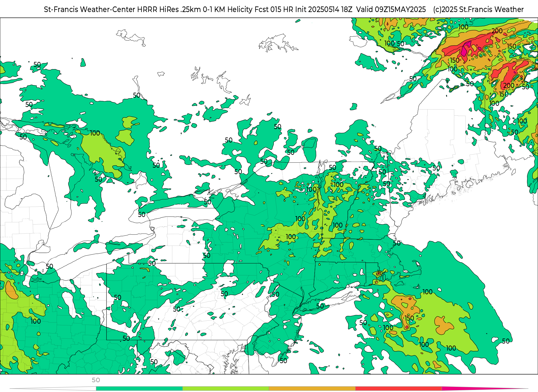The height and width of the screenshot is (392, 538).
Task: Click the 'St-Francis Weather-Center' title text
Action: [x=89, y=10]
